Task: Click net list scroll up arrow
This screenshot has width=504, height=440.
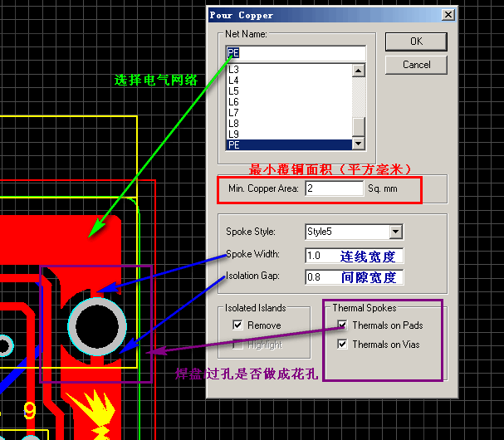Action: tap(359, 71)
